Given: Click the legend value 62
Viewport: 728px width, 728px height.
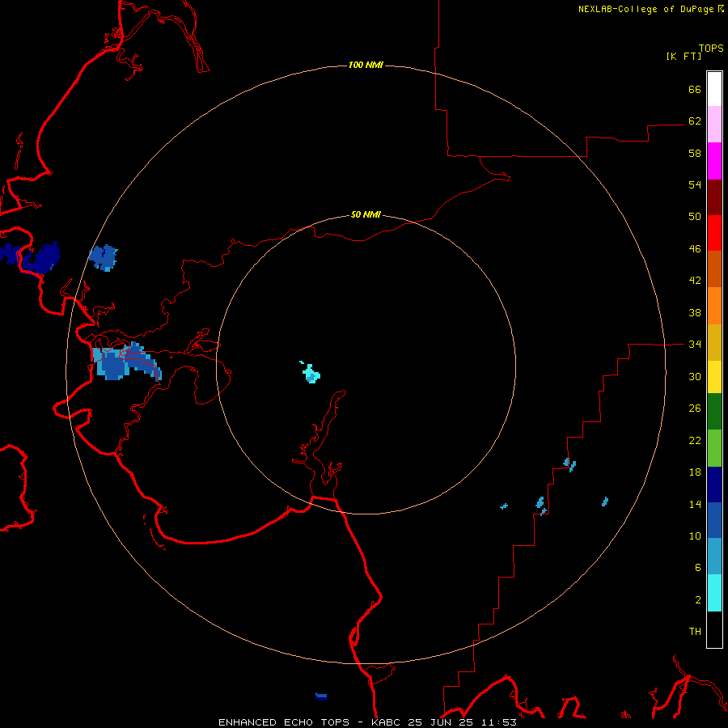Looking at the screenshot, I should pos(695,121).
